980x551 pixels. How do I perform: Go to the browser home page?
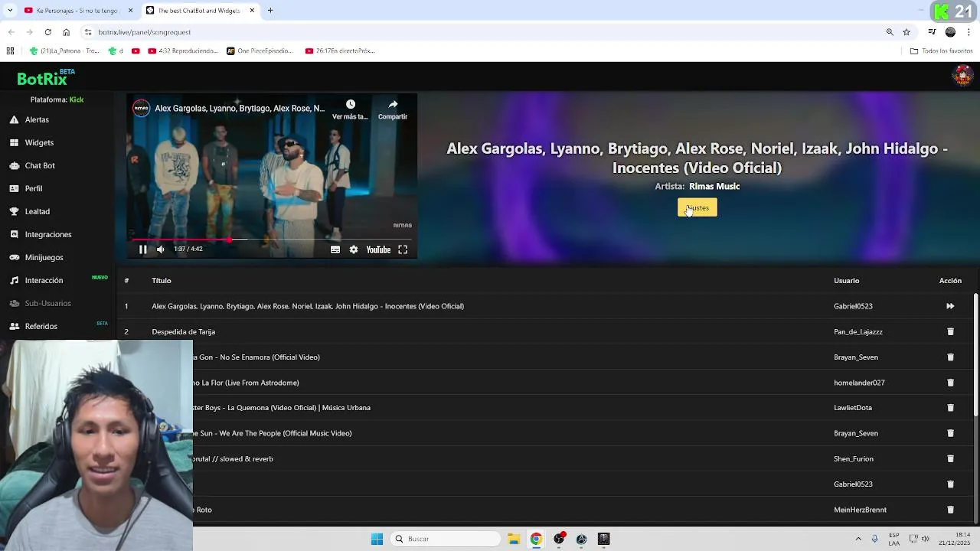click(66, 32)
